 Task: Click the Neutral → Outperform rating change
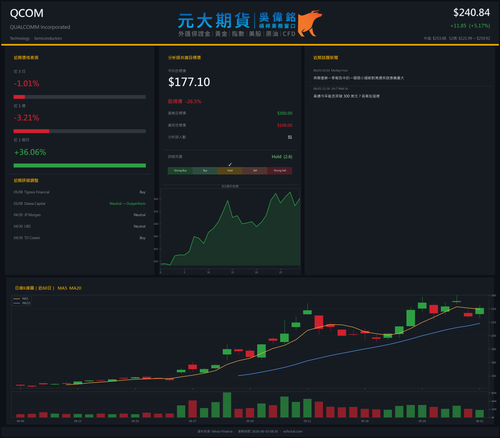coord(128,204)
